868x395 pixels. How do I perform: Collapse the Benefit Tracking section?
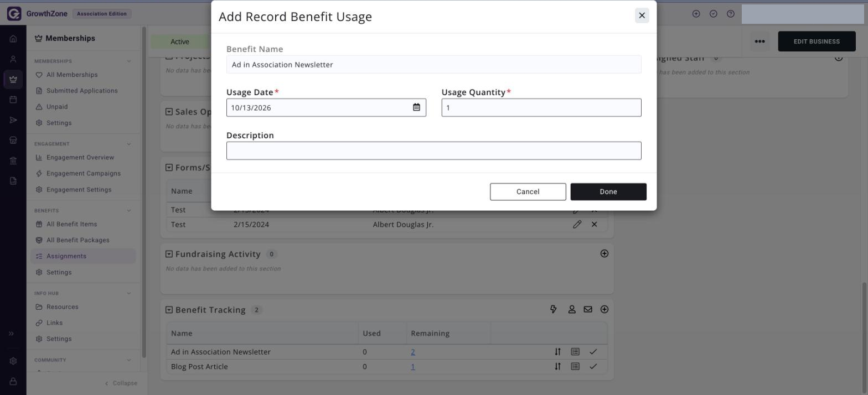tap(169, 310)
